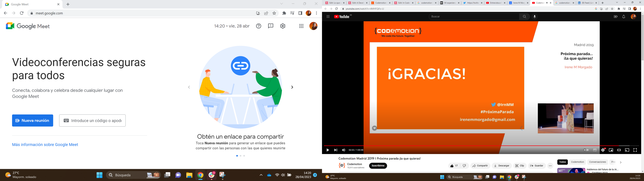Bookmark the Meet page with the star icon
Screen dimensions: 644x181
pos(274,13)
